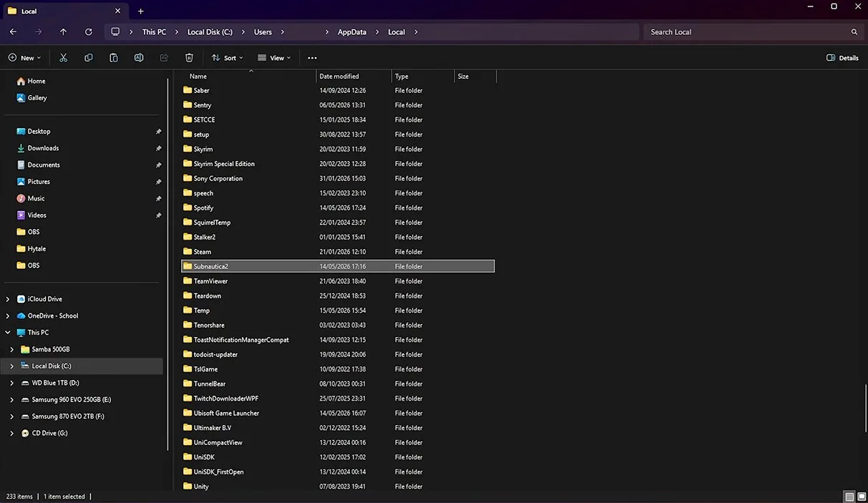Expand Local Disk (C:) tree node

tap(12, 366)
